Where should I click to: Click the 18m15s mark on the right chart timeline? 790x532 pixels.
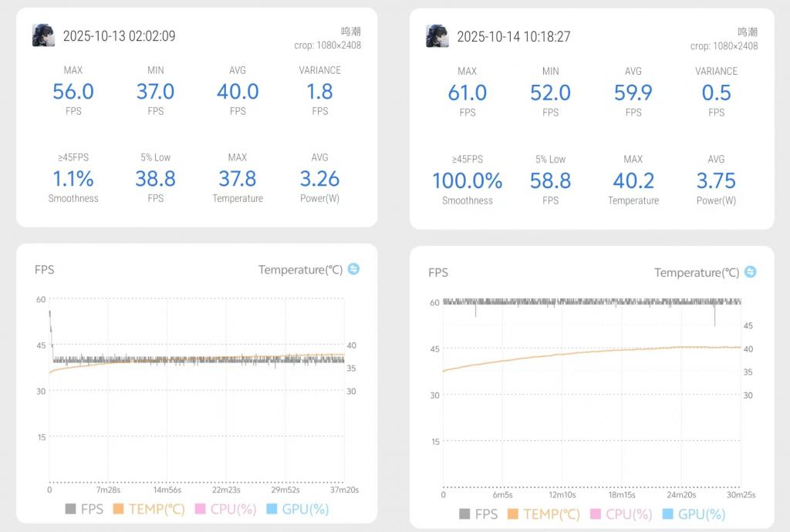click(622, 494)
